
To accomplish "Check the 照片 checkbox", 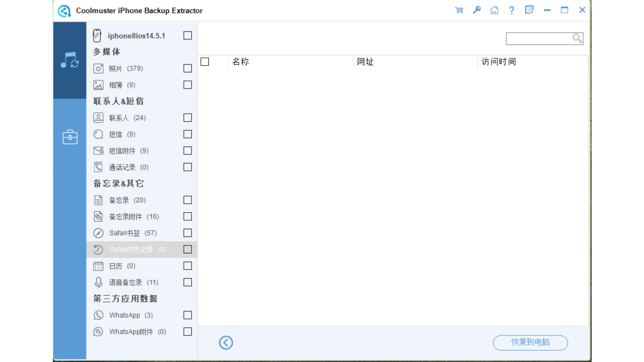I will [x=188, y=68].
